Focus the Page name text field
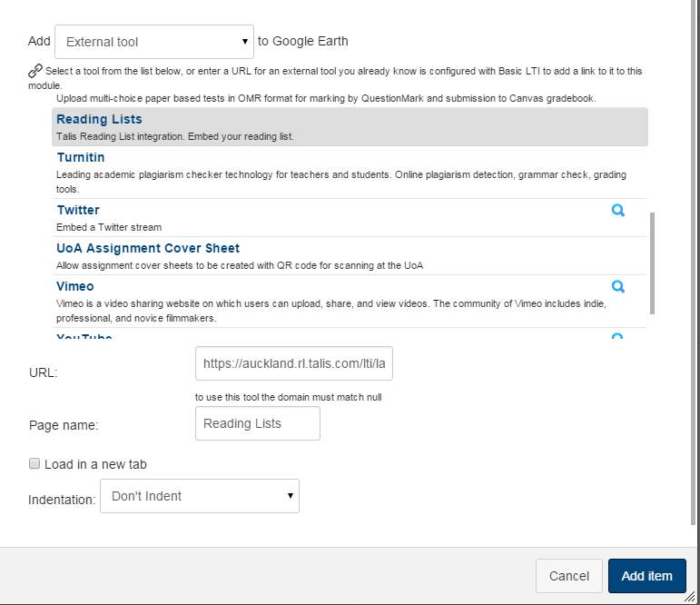 (258, 423)
